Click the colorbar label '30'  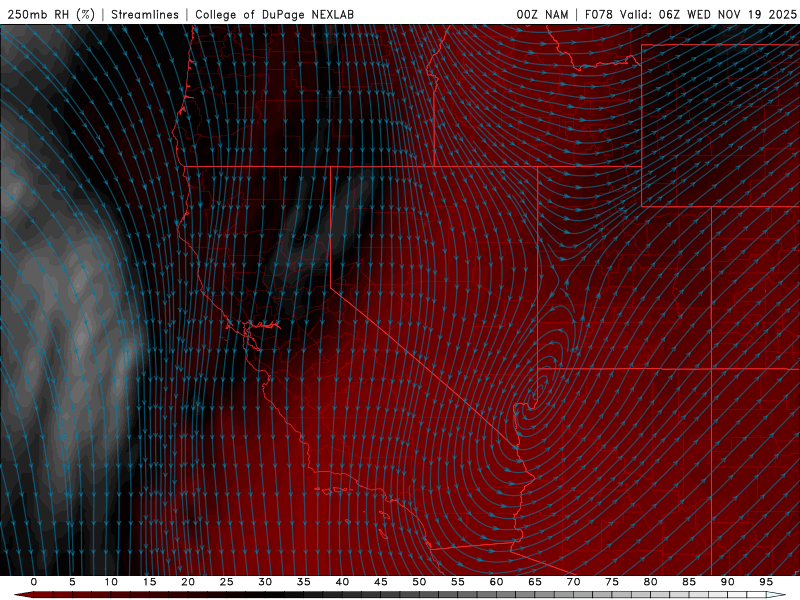tap(265, 582)
